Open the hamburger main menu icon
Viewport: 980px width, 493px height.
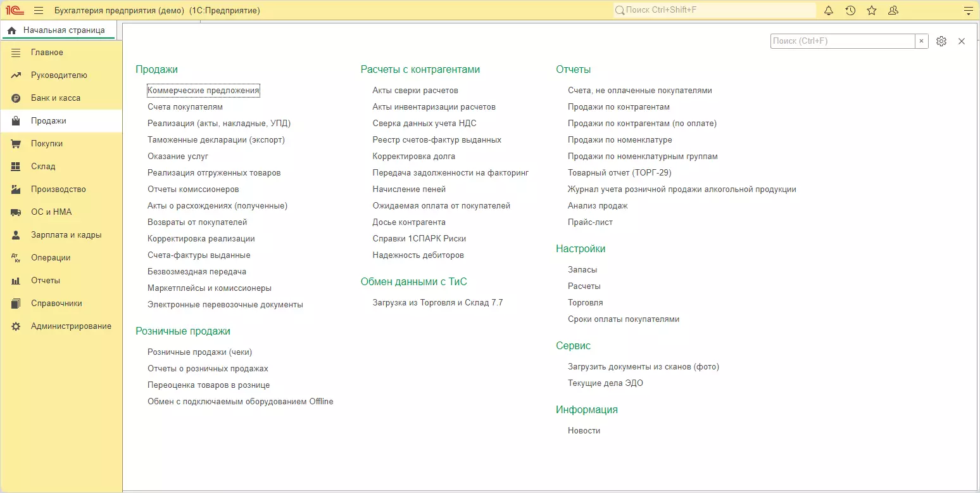39,10
